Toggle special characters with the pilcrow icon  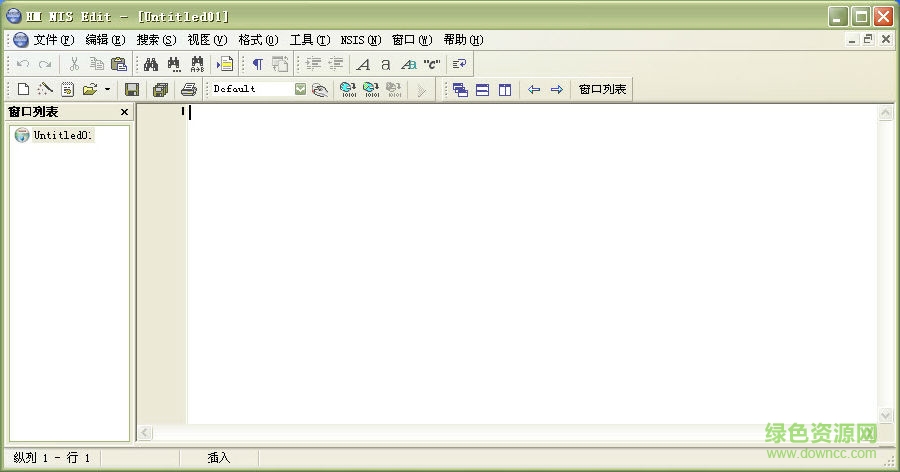pos(258,64)
